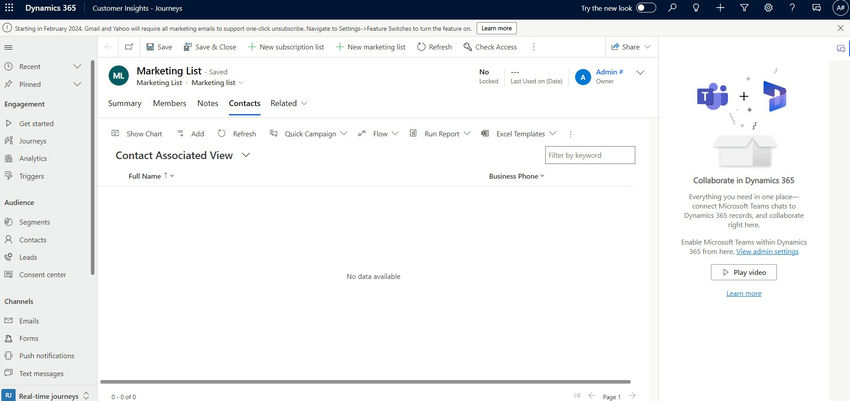
Task: Open Get started in sidebar
Action: coord(36,124)
